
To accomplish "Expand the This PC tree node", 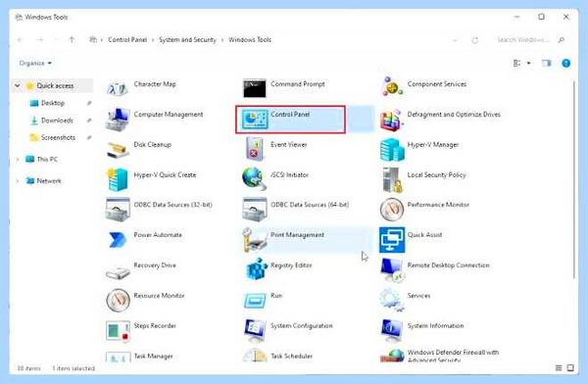I will pyautogui.click(x=18, y=160).
